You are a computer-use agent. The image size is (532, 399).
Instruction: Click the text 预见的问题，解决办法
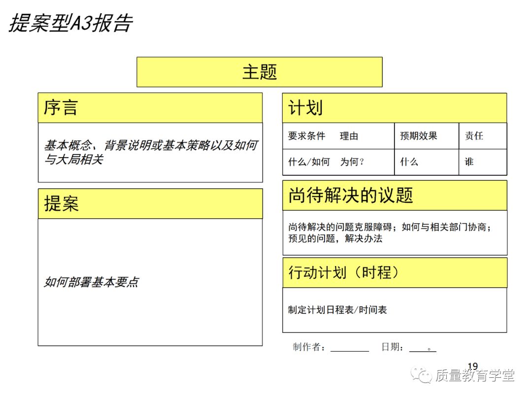click(335, 238)
